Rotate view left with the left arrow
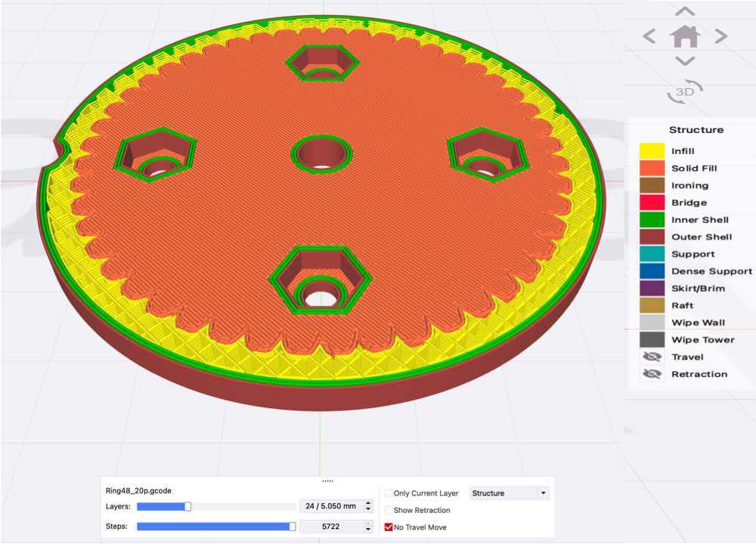The width and height of the screenshot is (756, 544). (x=649, y=36)
